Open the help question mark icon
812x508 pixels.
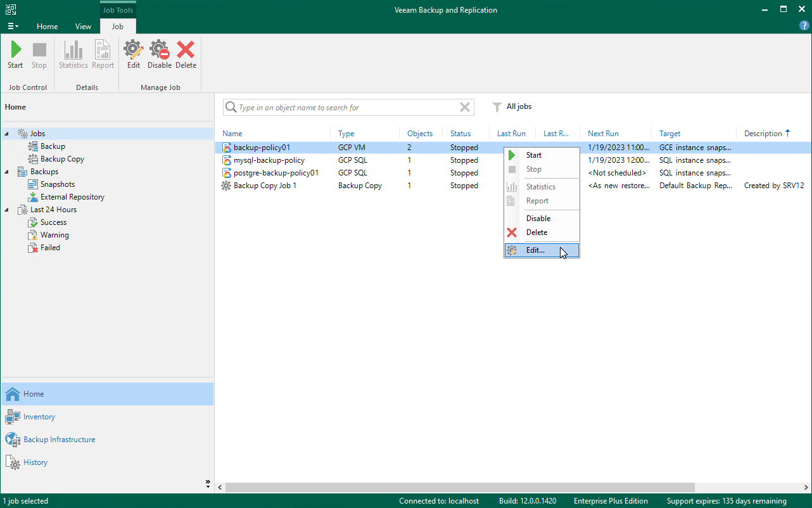click(804, 26)
